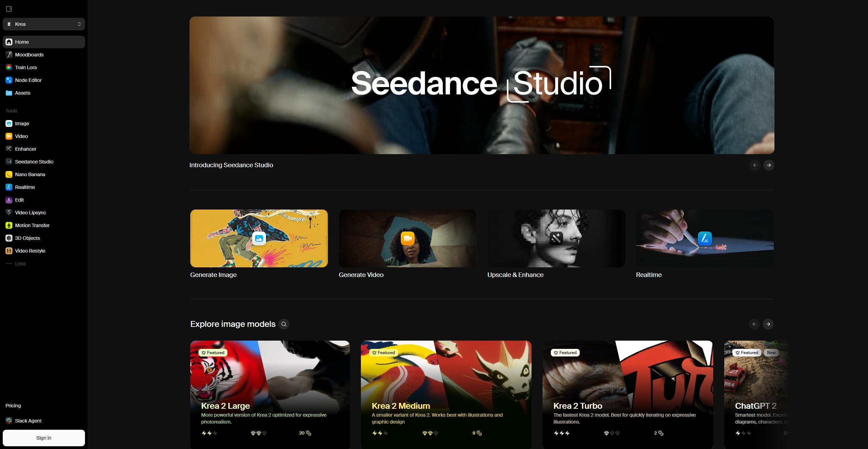Open the Nano Banana icon

tap(9, 174)
